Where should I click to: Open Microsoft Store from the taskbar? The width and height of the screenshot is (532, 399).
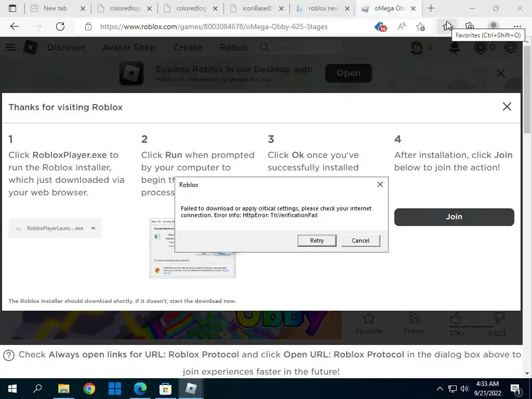[x=165, y=389]
